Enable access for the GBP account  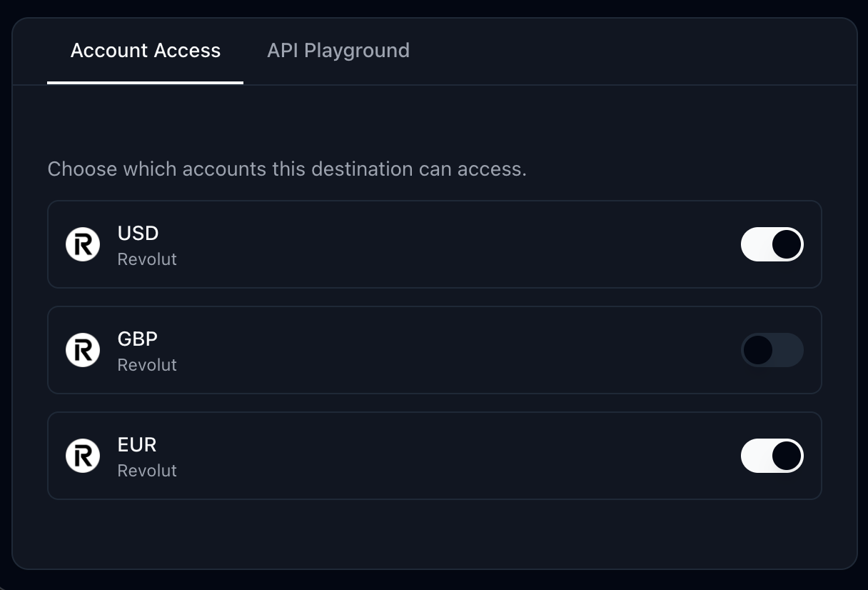(x=772, y=350)
